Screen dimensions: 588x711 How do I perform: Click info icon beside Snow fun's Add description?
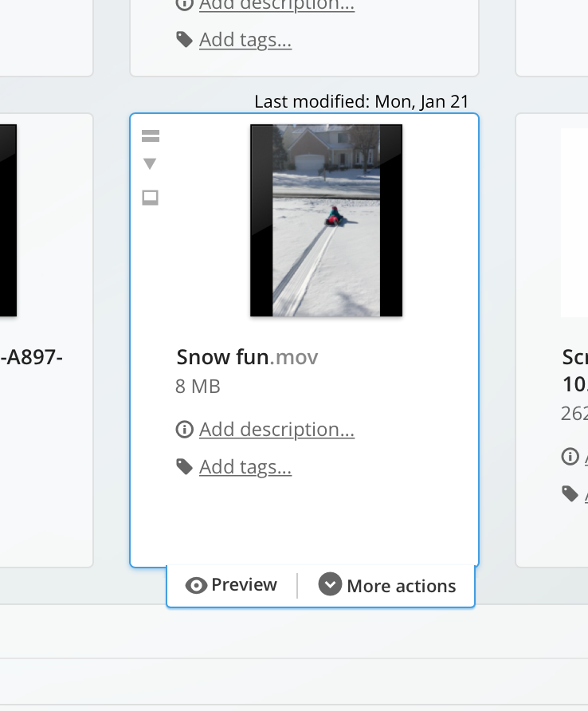(185, 429)
